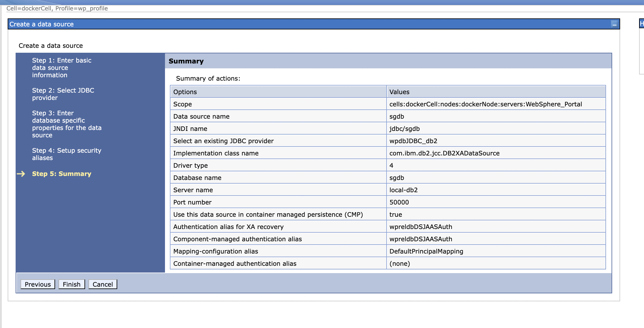Cancel the data source wizard

pyautogui.click(x=103, y=284)
